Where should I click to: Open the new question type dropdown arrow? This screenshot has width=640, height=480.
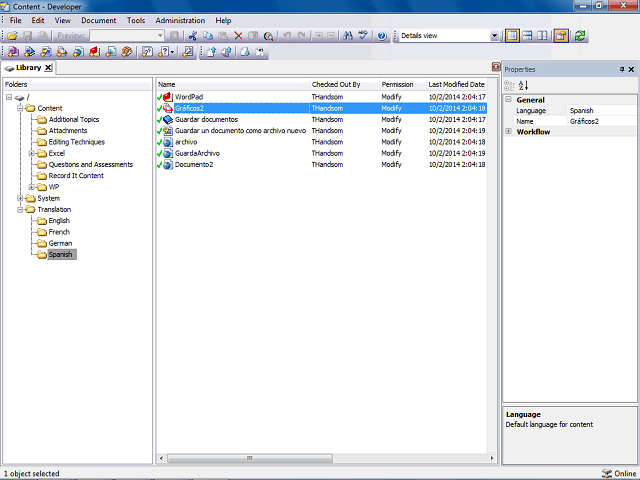click(173, 52)
